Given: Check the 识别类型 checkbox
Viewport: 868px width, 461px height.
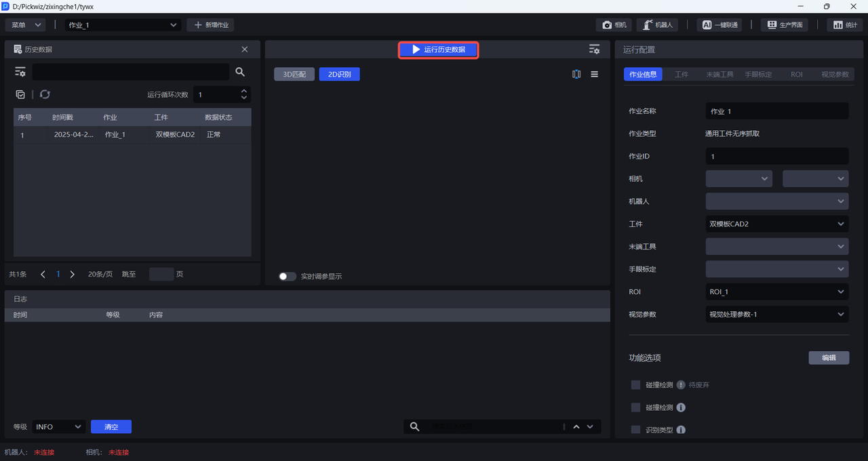Looking at the screenshot, I should 635,430.
